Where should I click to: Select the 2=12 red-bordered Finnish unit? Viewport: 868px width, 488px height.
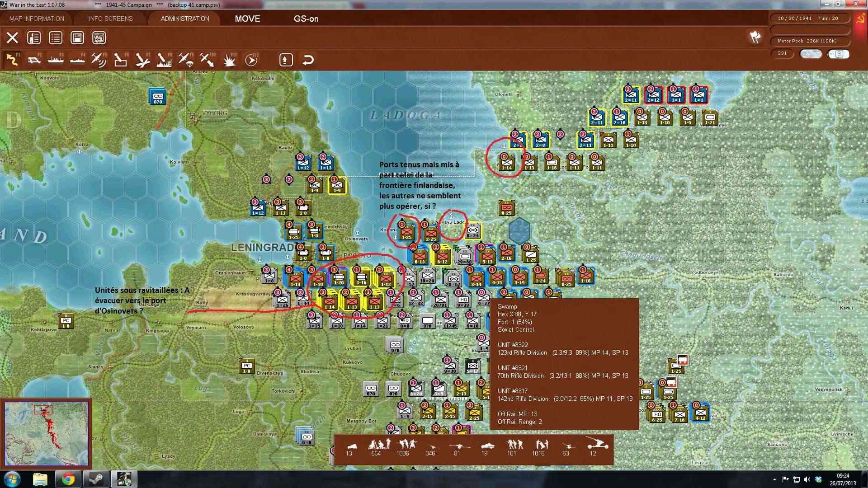point(653,95)
